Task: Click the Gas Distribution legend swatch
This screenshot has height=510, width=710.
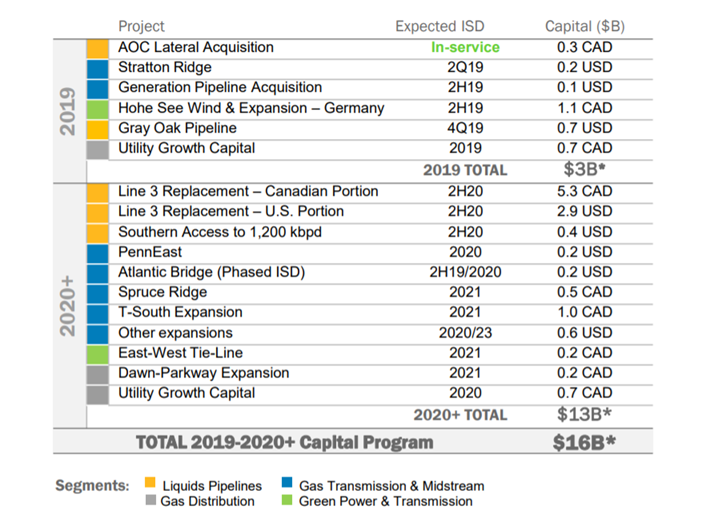Action: (151, 500)
